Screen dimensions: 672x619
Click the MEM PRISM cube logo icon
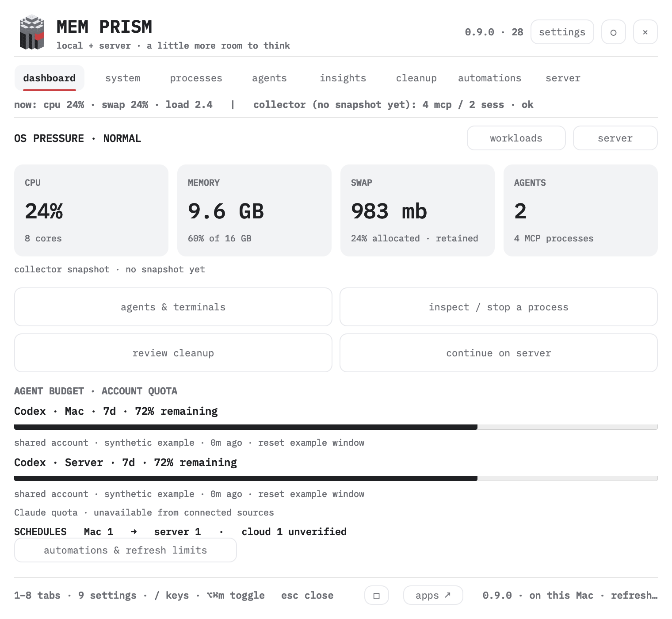coord(32,32)
